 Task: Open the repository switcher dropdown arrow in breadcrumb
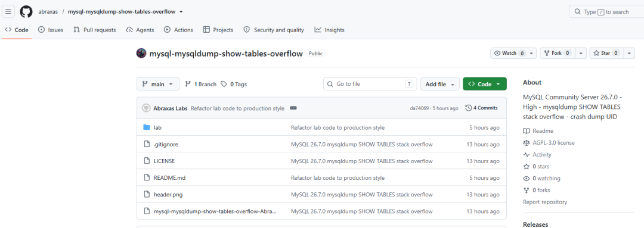click(x=181, y=11)
